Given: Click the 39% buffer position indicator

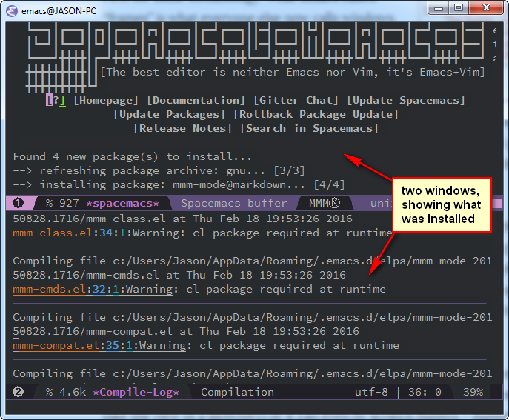Looking at the screenshot, I should [x=473, y=392].
